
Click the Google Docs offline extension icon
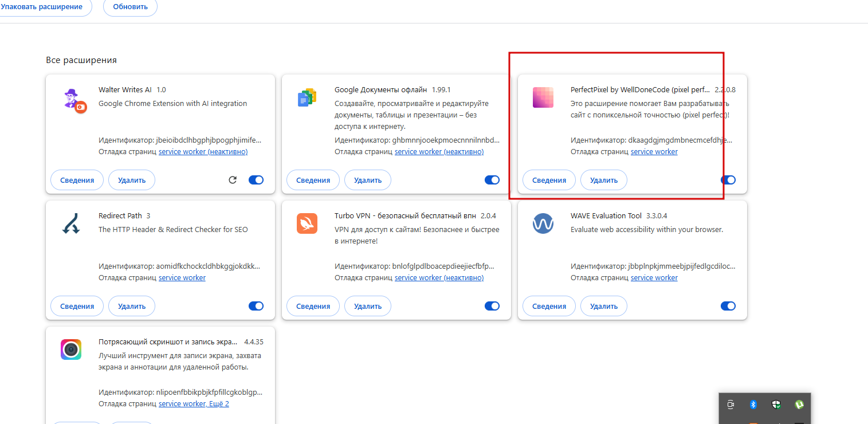click(x=307, y=98)
